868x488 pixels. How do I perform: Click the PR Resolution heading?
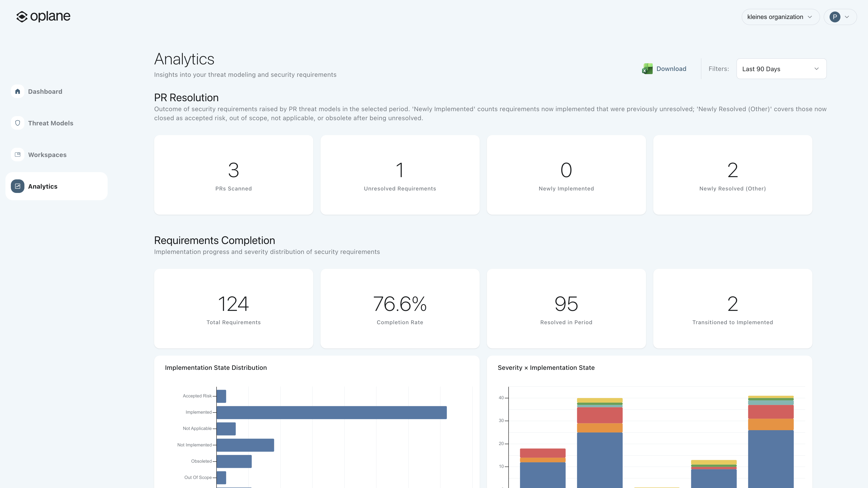[186, 98]
